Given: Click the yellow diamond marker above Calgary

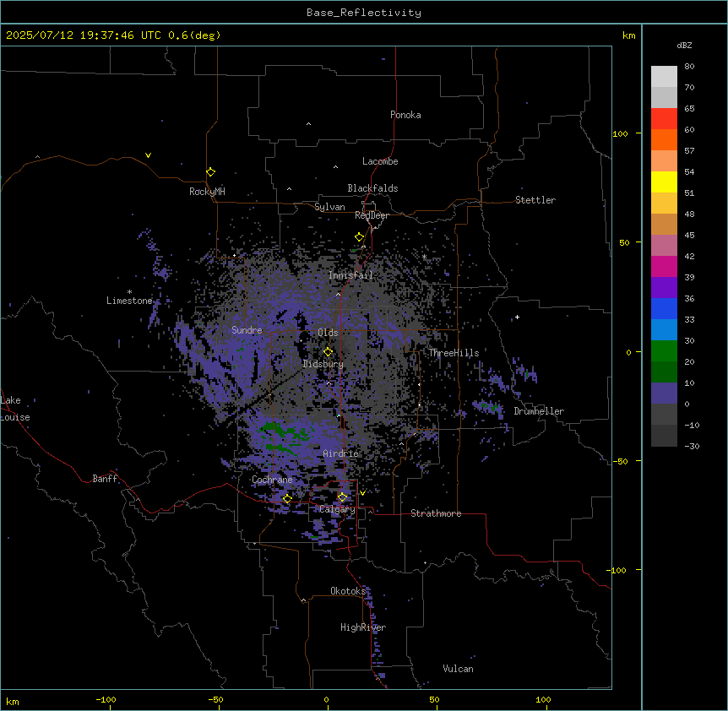Looking at the screenshot, I should click(x=342, y=497).
